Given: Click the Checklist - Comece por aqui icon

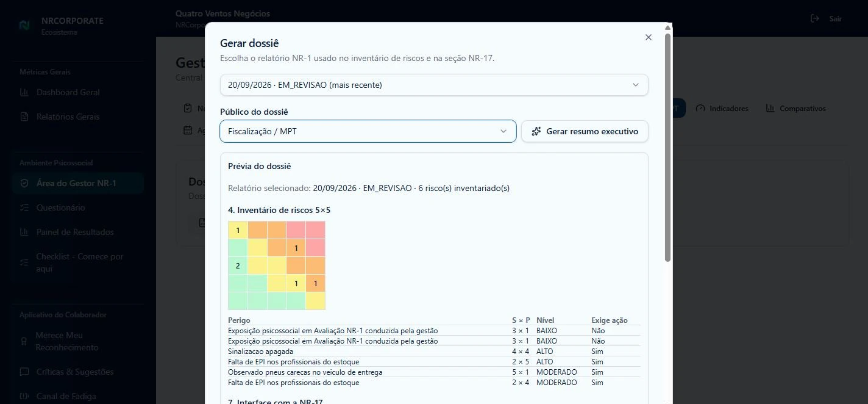Looking at the screenshot, I should 24,262.
